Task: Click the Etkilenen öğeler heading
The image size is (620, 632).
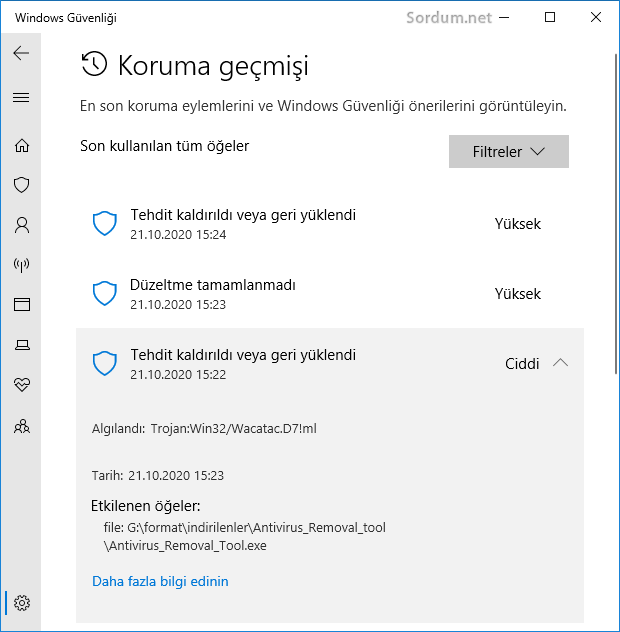Action: coord(146,506)
